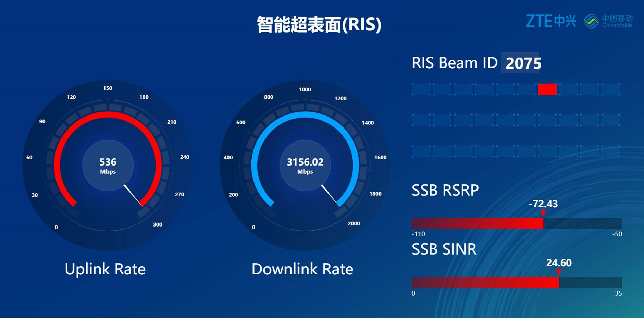Expand the RIS Beam ID value 2075
Viewport: 644px width, 318px height.
pos(523,63)
